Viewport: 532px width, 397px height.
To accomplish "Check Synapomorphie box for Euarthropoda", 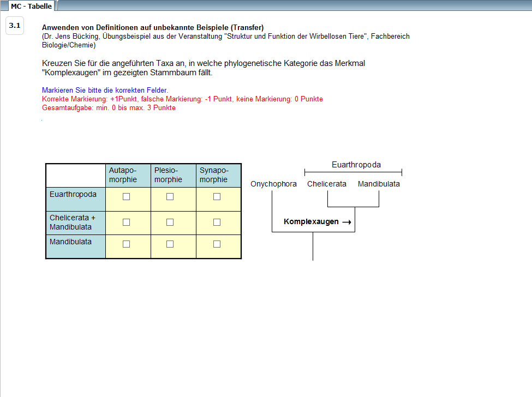I will click(217, 197).
